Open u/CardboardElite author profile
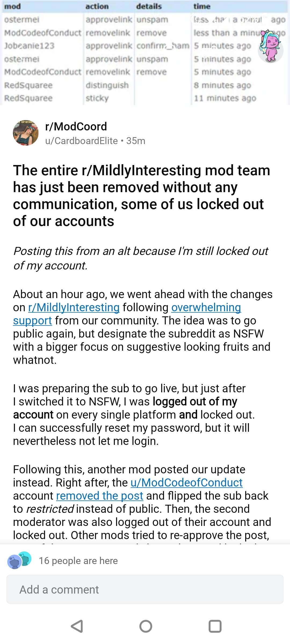290x644 pixels. (82, 141)
